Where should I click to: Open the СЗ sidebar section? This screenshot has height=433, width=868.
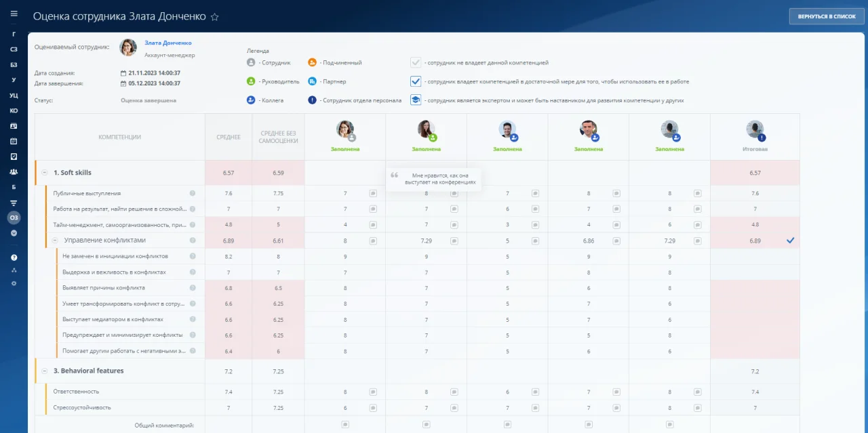14,49
